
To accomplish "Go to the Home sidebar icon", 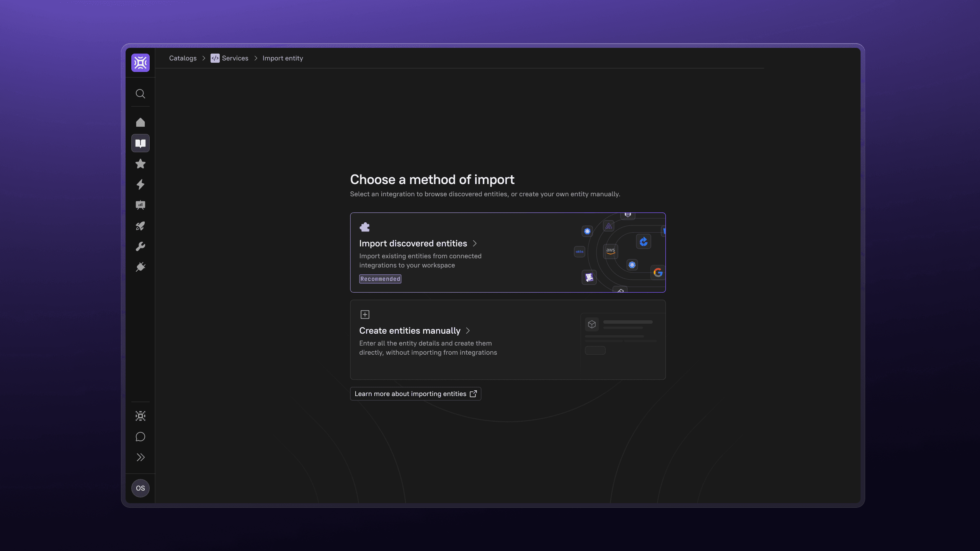I will pos(140,122).
